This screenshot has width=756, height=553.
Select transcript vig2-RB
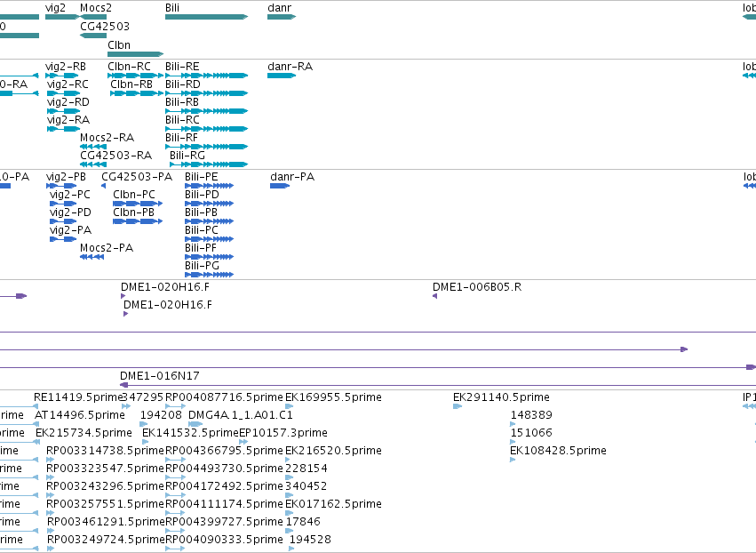[66, 67]
